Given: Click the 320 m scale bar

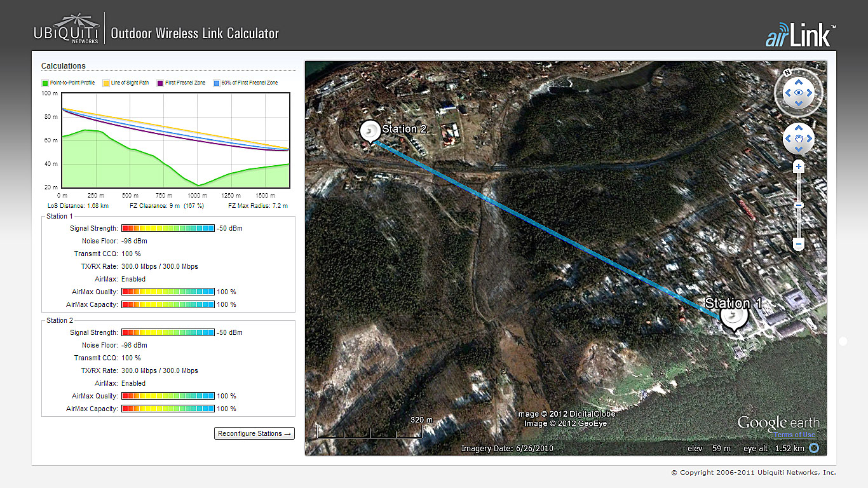Looking at the screenshot, I should click(x=370, y=431).
